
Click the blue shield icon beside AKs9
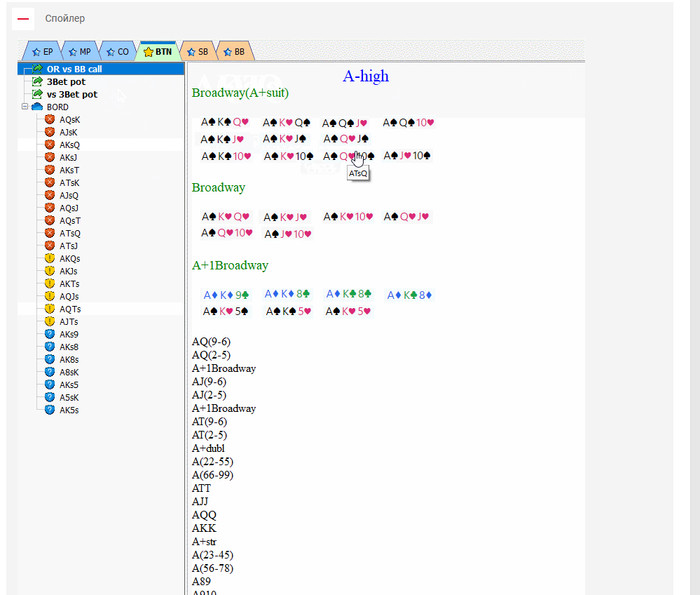point(50,334)
